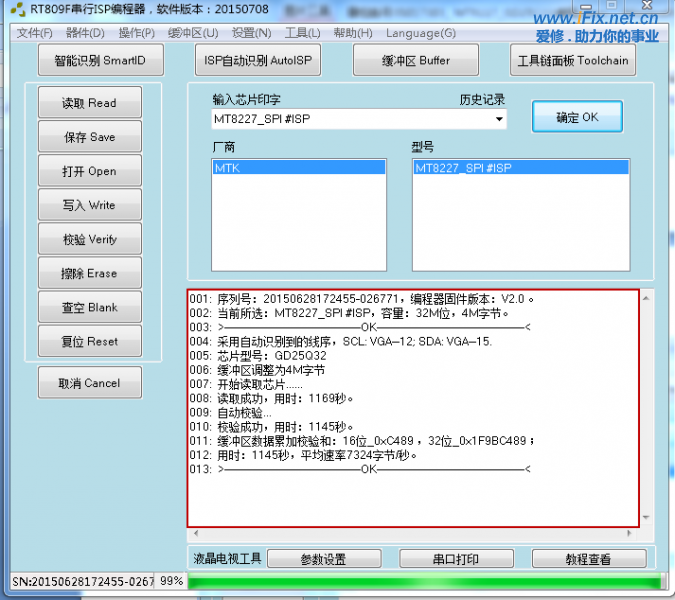The image size is (675, 600).
Task: Click the 读取 Read button
Action: (89, 103)
